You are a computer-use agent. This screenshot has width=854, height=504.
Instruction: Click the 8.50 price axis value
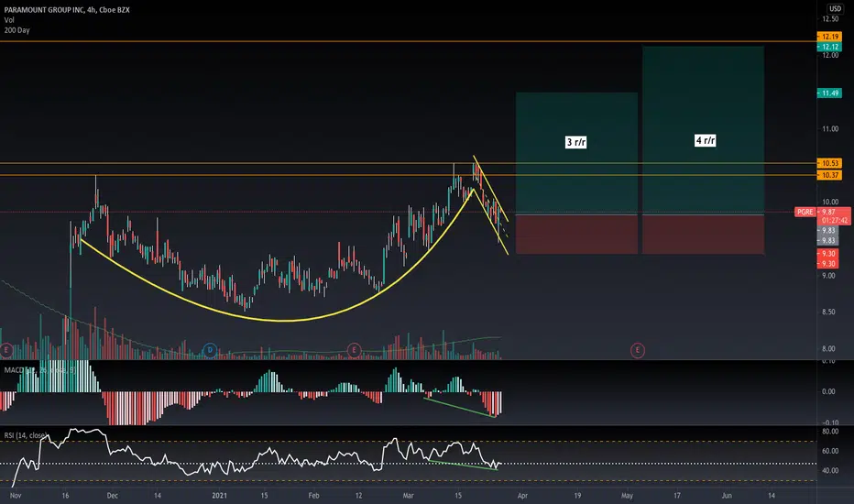pyautogui.click(x=830, y=312)
